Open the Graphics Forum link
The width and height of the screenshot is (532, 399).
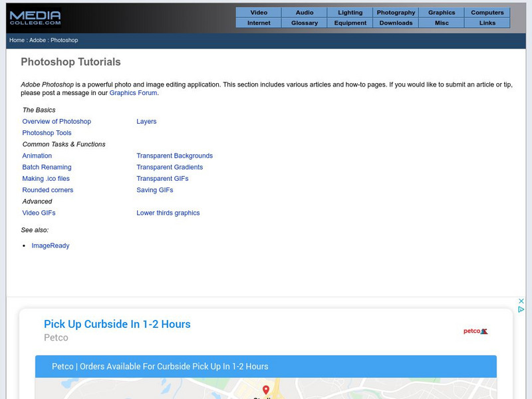[x=133, y=93]
